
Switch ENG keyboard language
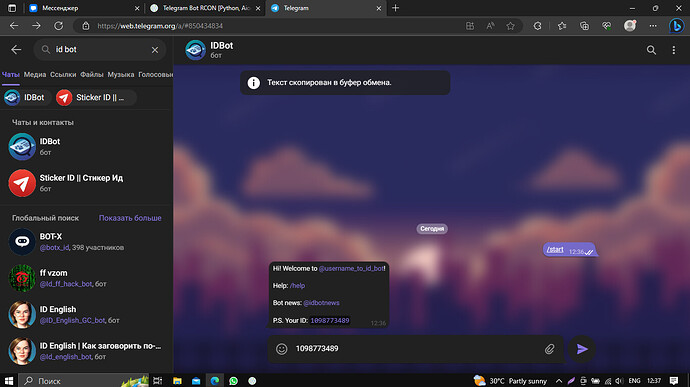634,381
